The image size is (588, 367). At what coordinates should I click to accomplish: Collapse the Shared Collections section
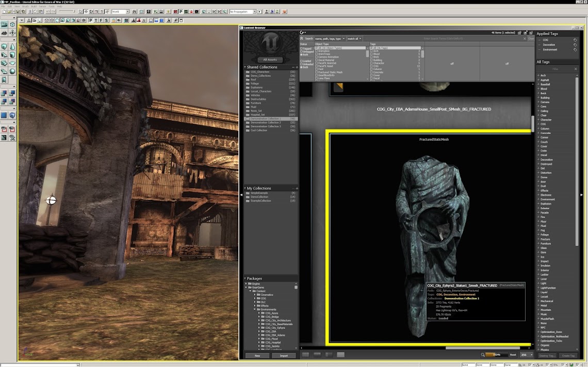pos(245,67)
